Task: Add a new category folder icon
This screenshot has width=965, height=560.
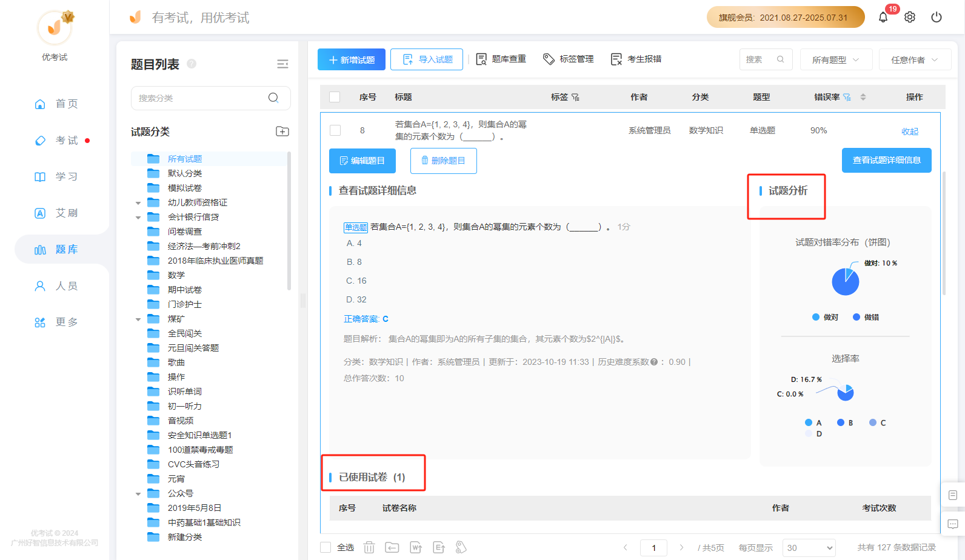Action: click(282, 132)
